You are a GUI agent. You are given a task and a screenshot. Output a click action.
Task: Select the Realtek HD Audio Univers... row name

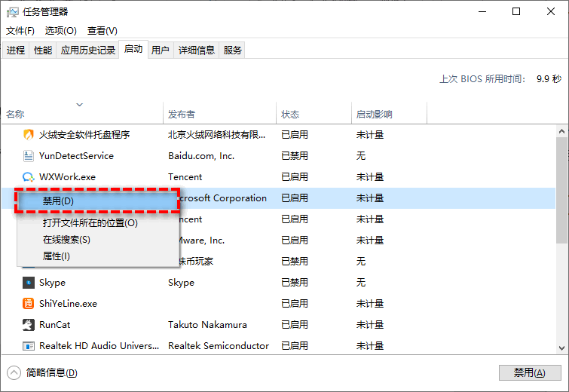(x=99, y=345)
